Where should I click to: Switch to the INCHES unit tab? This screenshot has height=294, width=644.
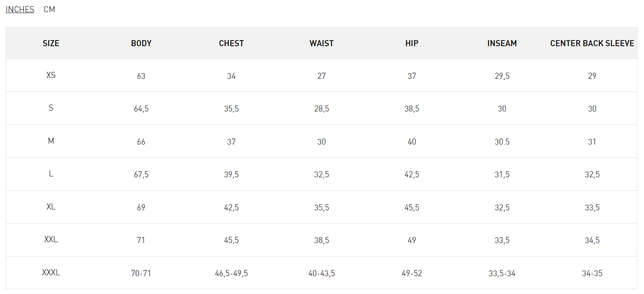[x=20, y=9]
